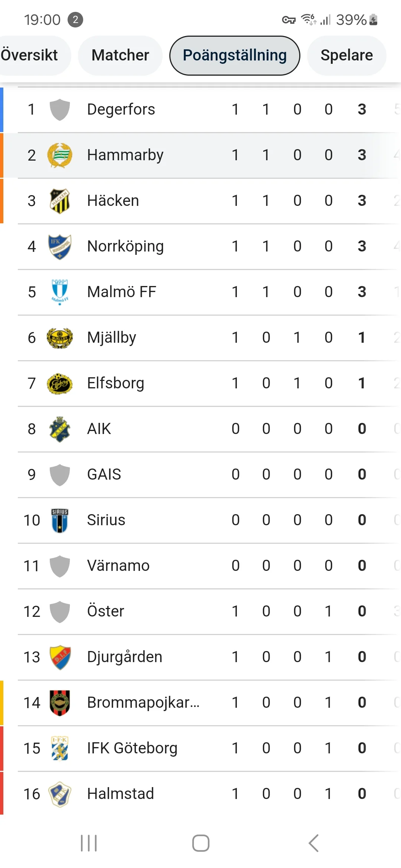This screenshot has width=401, height=868.
Task: Tap the Mjällby club emblem
Action: (60, 338)
